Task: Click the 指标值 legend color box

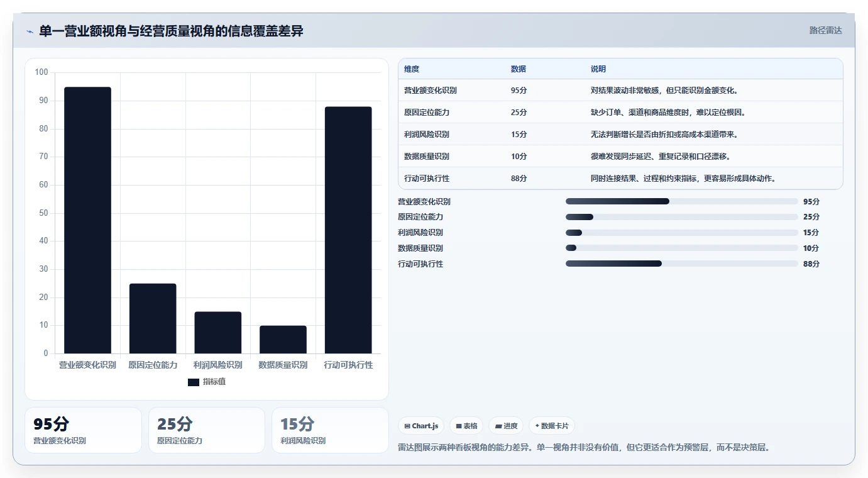Action: click(x=194, y=382)
